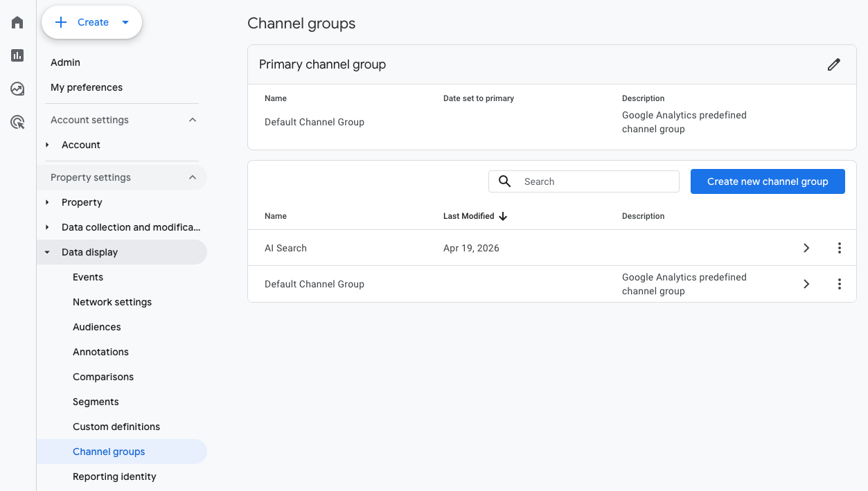Click the plus icon on the Create button
This screenshot has width=868, height=491.
(x=61, y=21)
